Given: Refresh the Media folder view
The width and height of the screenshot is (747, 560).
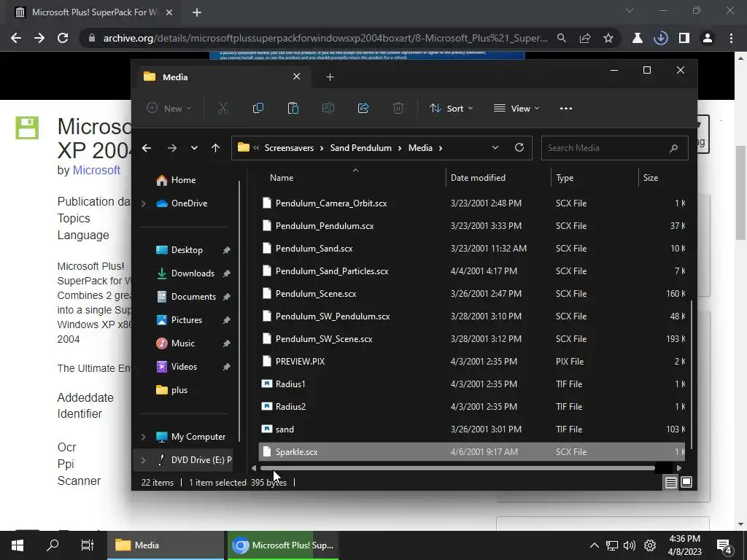Looking at the screenshot, I should coord(519,147).
